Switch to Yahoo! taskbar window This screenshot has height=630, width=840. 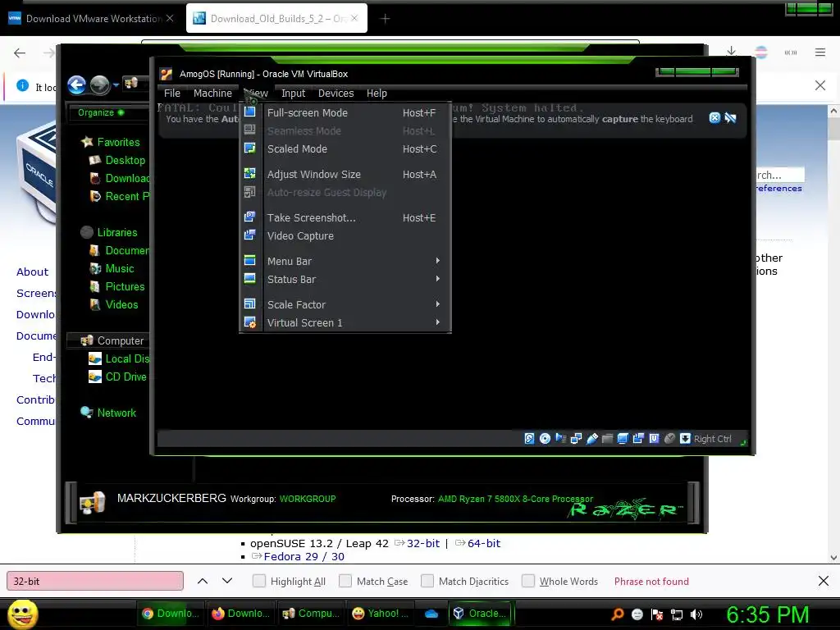tap(381, 614)
